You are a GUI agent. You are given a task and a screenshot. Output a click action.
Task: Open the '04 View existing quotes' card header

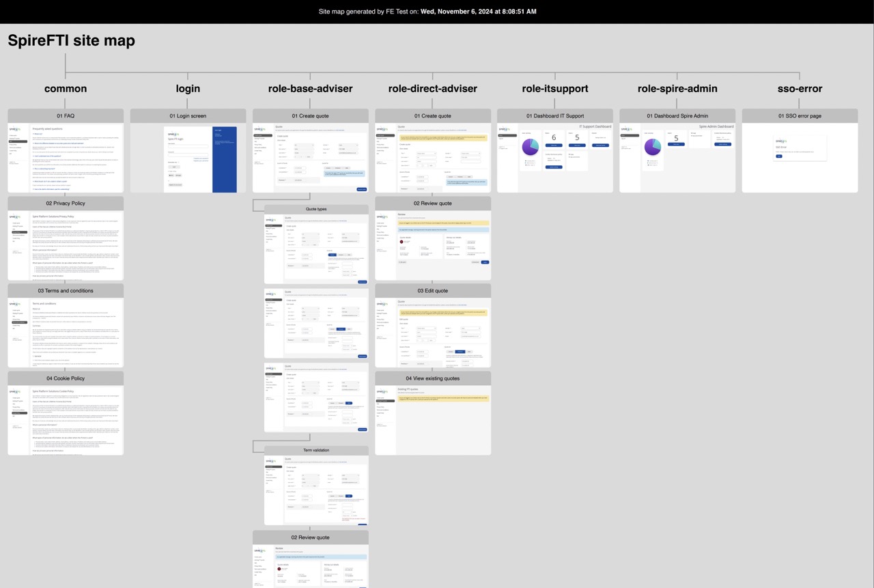coord(433,378)
